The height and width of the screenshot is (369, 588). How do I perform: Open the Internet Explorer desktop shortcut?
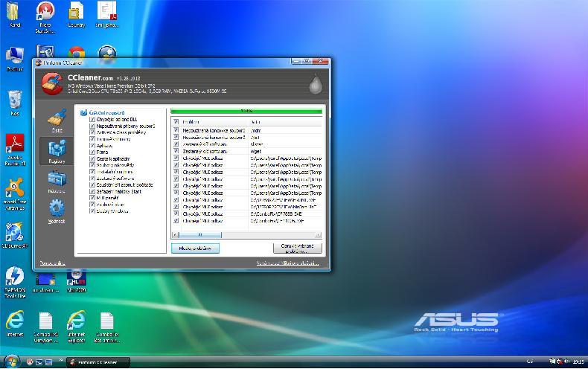(76, 327)
